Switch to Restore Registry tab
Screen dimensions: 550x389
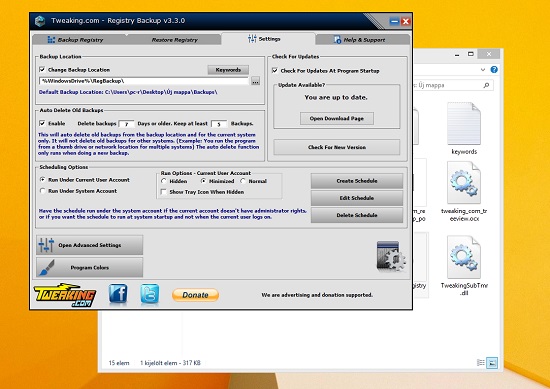click(174, 40)
